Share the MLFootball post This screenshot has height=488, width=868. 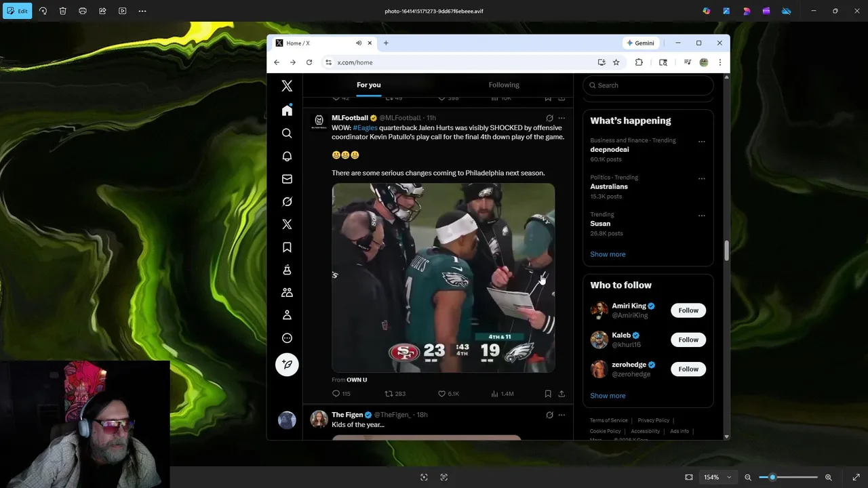coord(561,394)
